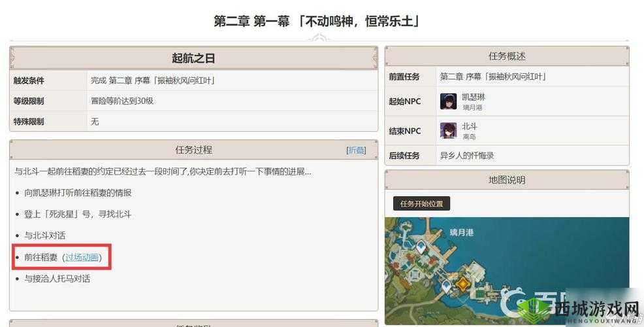
Task: Click Katheryne's avatar icon
Action: (448, 101)
